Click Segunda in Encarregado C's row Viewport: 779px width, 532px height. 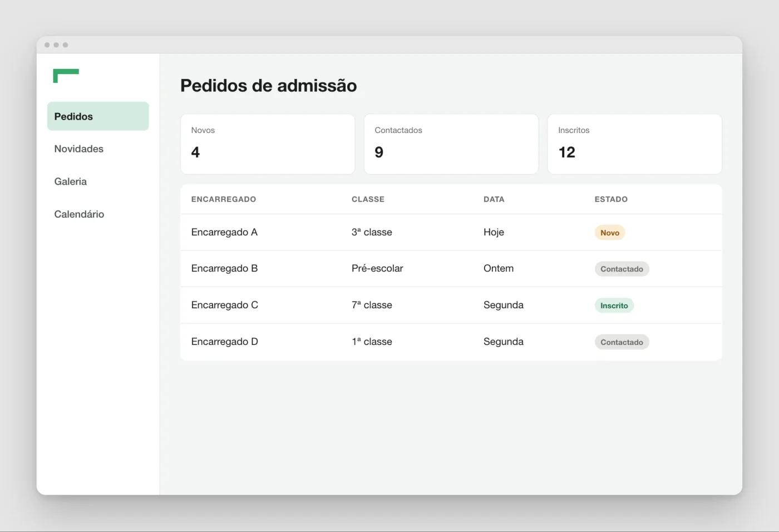504,305
